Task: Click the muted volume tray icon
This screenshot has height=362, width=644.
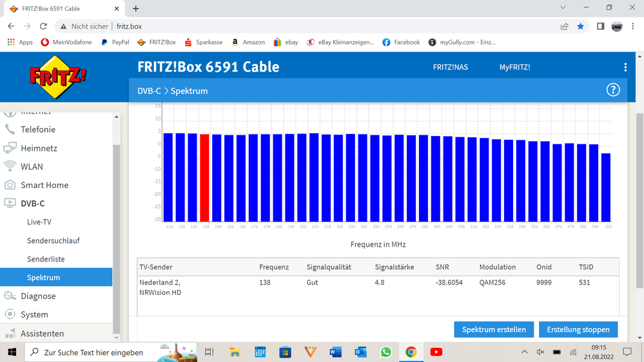Action: [540, 352]
